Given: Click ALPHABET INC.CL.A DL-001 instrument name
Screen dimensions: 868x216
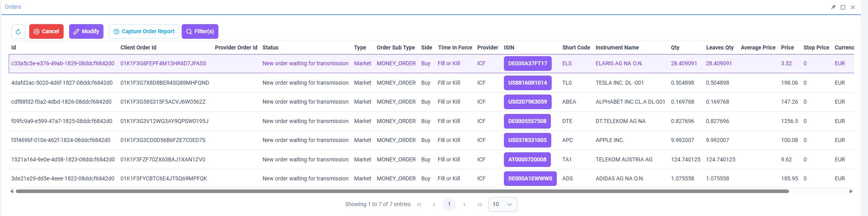Looking at the screenshot, I should pyautogui.click(x=630, y=102).
